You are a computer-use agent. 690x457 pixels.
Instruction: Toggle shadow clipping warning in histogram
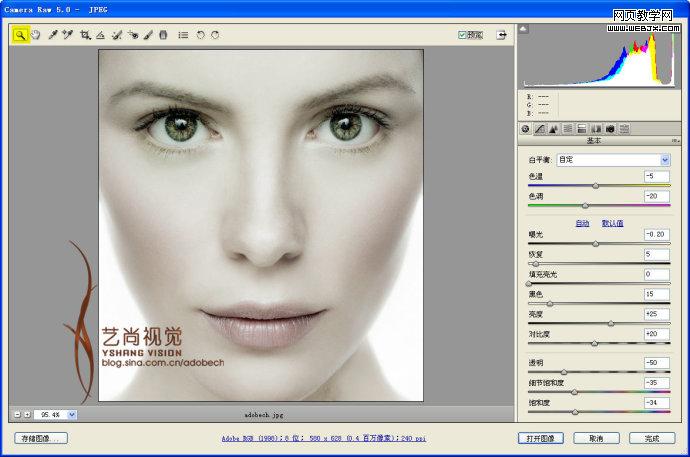pos(523,29)
